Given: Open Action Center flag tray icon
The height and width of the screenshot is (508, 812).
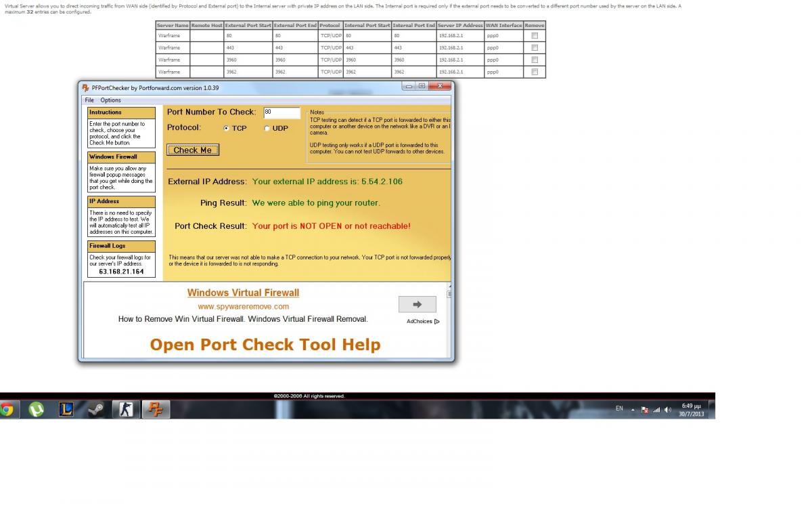Looking at the screenshot, I should (x=645, y=410).
